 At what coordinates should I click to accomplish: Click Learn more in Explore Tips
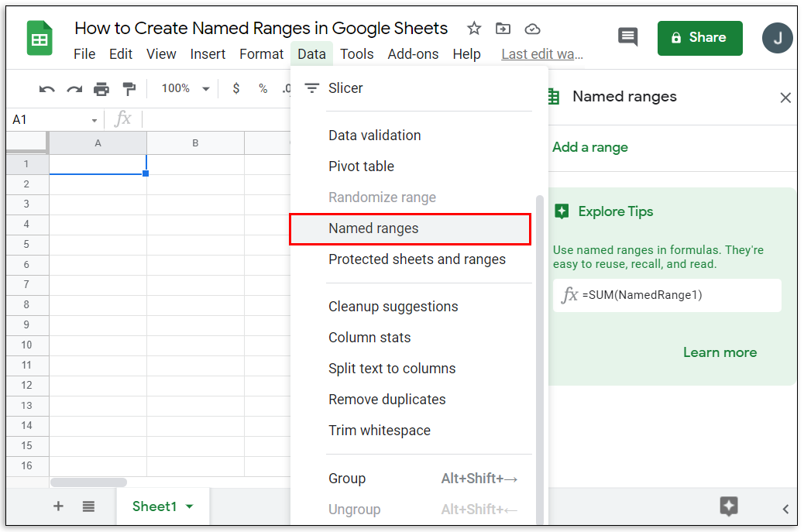[720, 352]
